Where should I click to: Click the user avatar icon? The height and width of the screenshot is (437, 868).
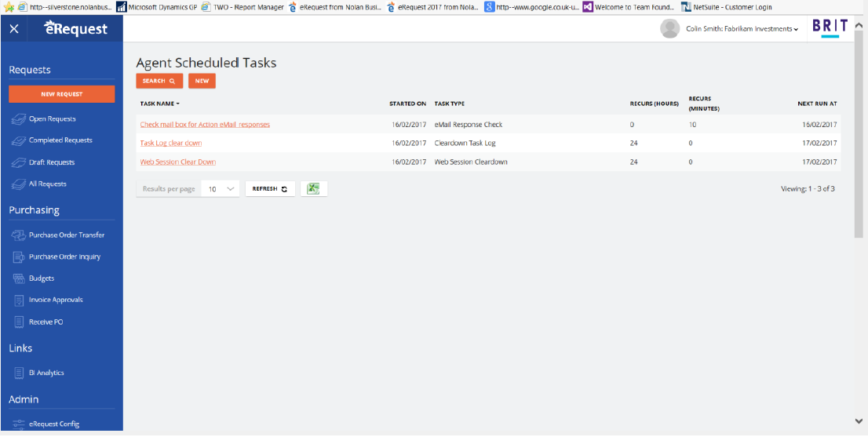[669, 29]
